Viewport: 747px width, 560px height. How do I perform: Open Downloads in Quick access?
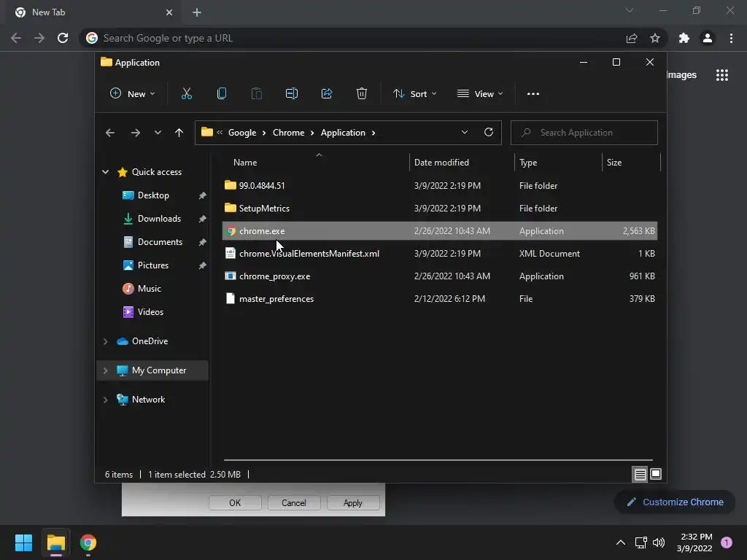159,219
